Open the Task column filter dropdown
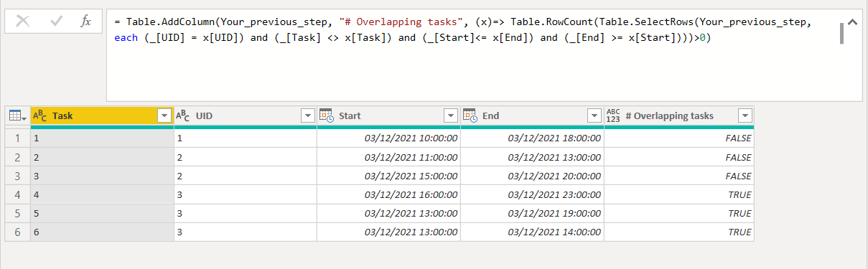 [x=164, y=115]
